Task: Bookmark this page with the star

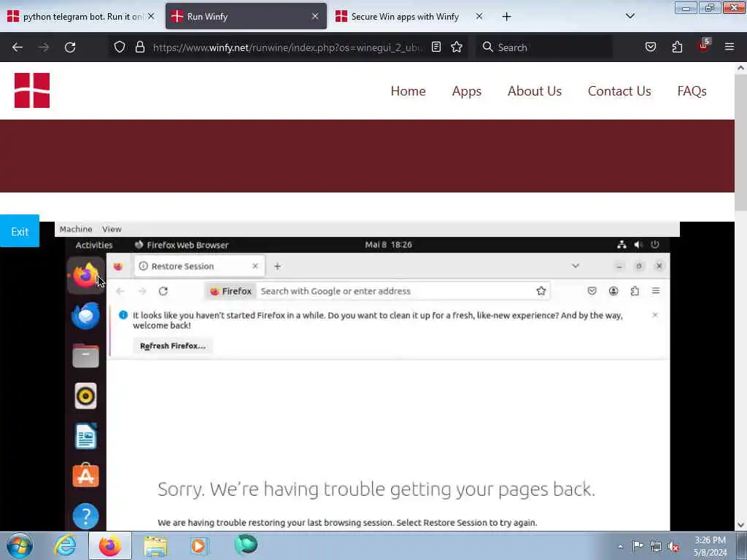Action: coord(457,47)
